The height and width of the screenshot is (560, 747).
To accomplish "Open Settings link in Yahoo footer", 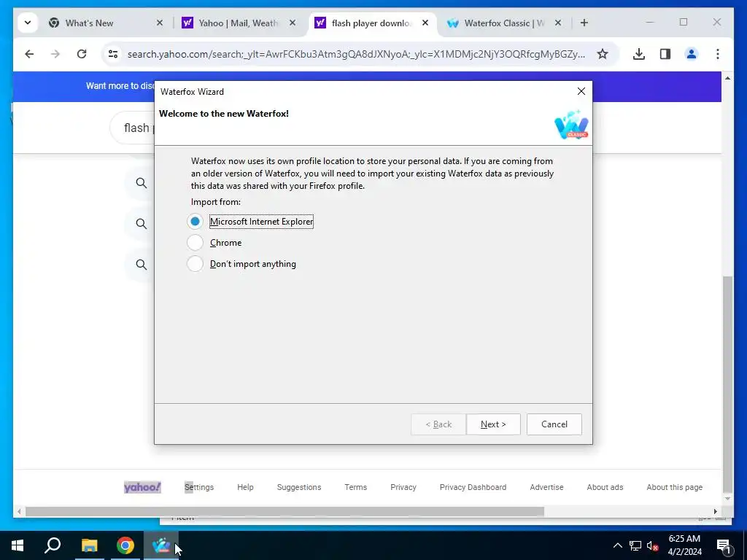I will click(x=199, y=486).
